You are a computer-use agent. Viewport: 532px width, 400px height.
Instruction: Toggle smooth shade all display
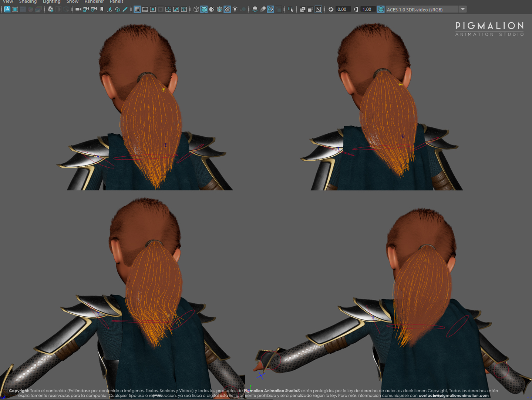click(x=204, y=9)
